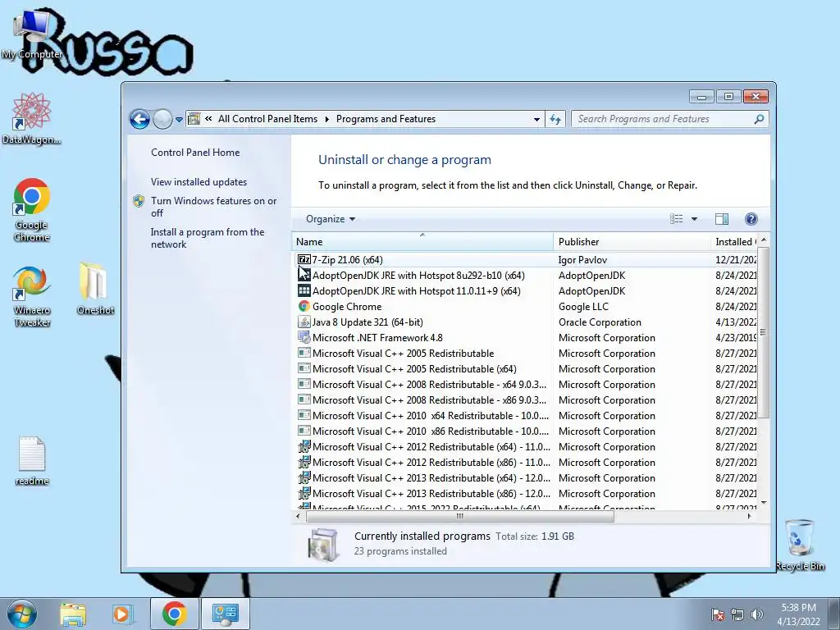Image resolution: width=840 pixels, height=630 pixels.
Task: Click the 7-Zip program icon
Action: (x=304, y=260)
